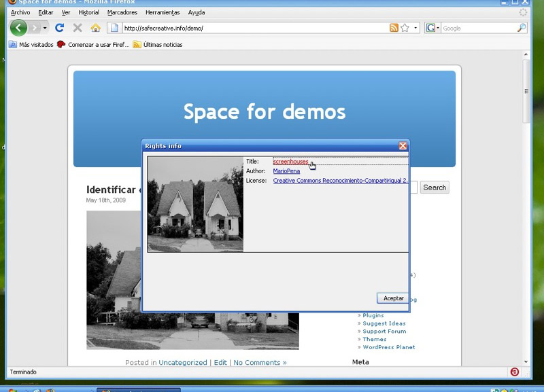Image resolution: width=544 pixels, height=392 pixels.
Task: Bookmark this page with the star icon
Action: coord(405,28)
